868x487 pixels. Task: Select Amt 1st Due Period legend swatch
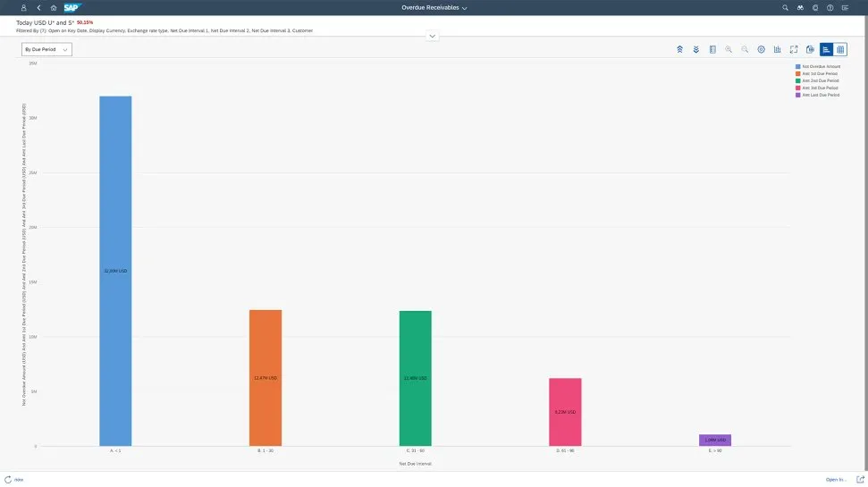click(797, 73)
